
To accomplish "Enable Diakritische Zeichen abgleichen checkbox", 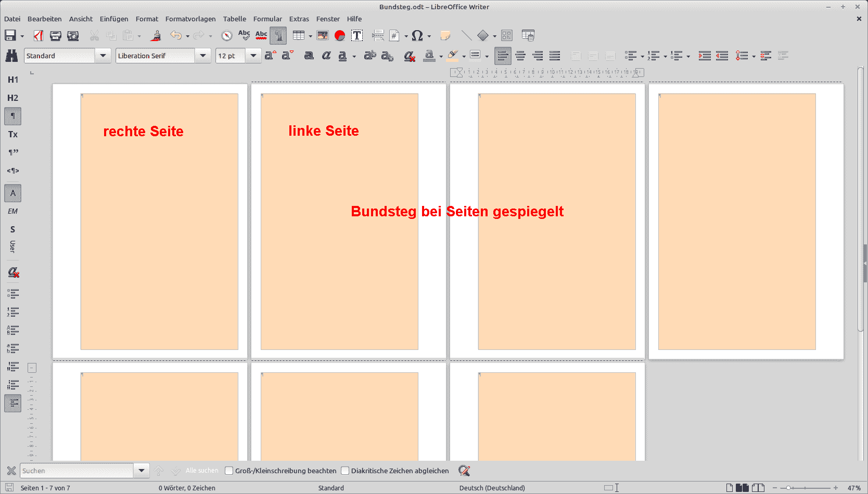I will 345,471.
